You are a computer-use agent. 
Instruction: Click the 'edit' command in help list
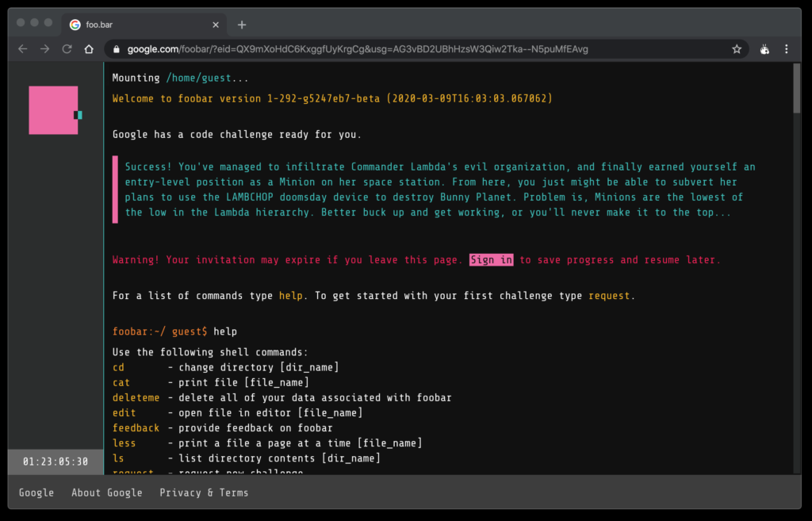click(x=124, y=413)
